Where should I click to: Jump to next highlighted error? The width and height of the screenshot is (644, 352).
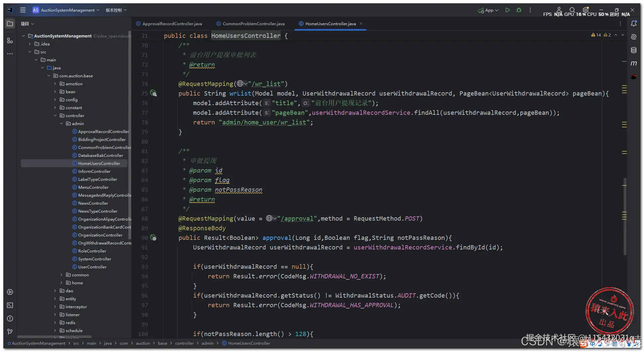pos(623,35)
